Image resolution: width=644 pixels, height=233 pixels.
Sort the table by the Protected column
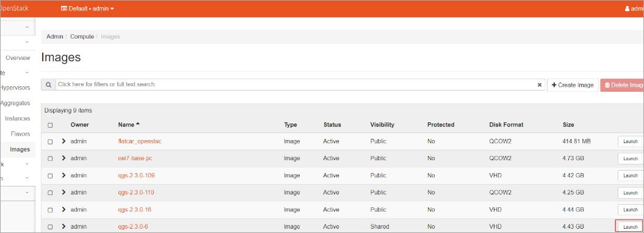(441, 125)
